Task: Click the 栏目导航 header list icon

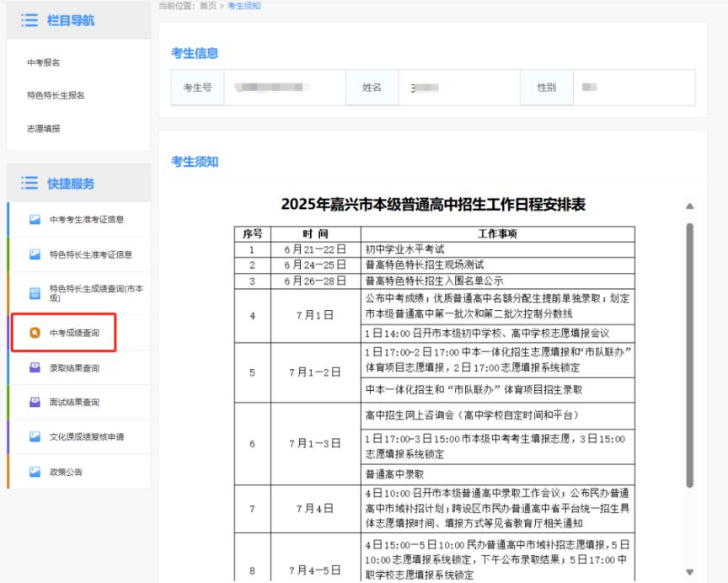Action: tap(29, 20)
